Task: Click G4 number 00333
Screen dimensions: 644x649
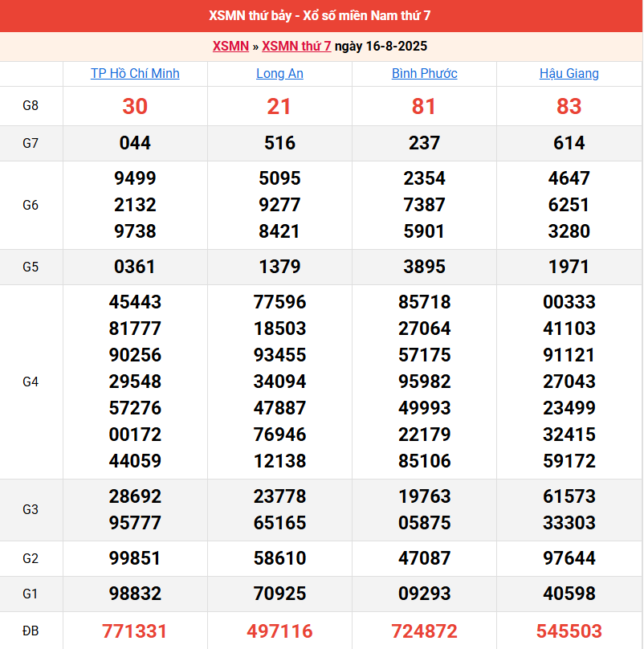Action: pyautogui.click(x=569, y=302)
